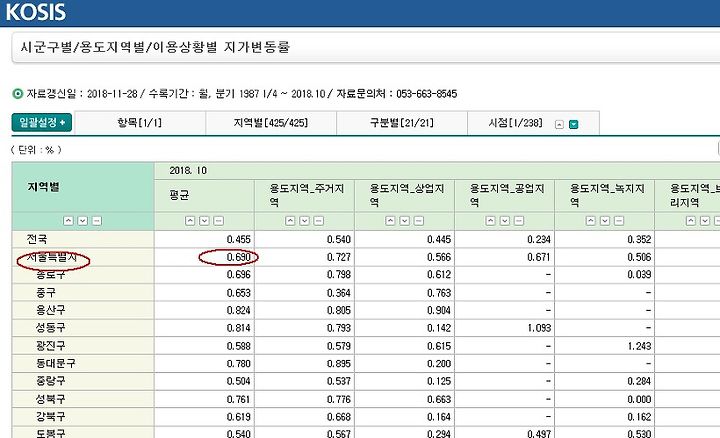Click the 용도지역_상업지역 column header
Viewport: 720px width, 438px height.
click(405, 196)
